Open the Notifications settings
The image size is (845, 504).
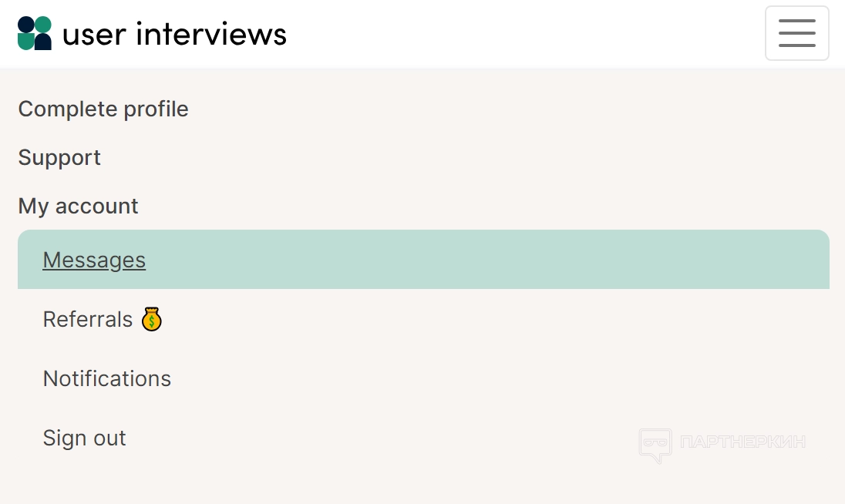tap(107, 379)
